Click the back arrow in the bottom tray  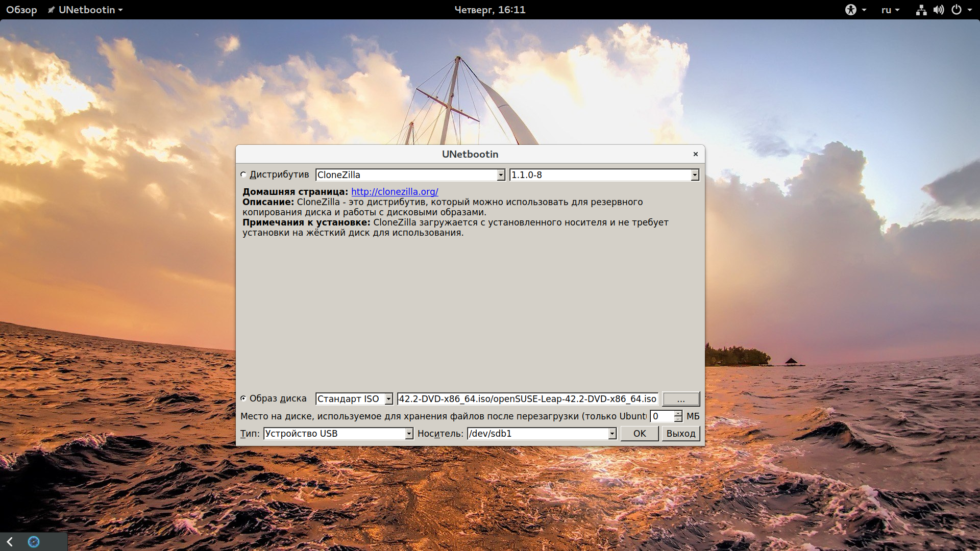[x=10, y=542]
